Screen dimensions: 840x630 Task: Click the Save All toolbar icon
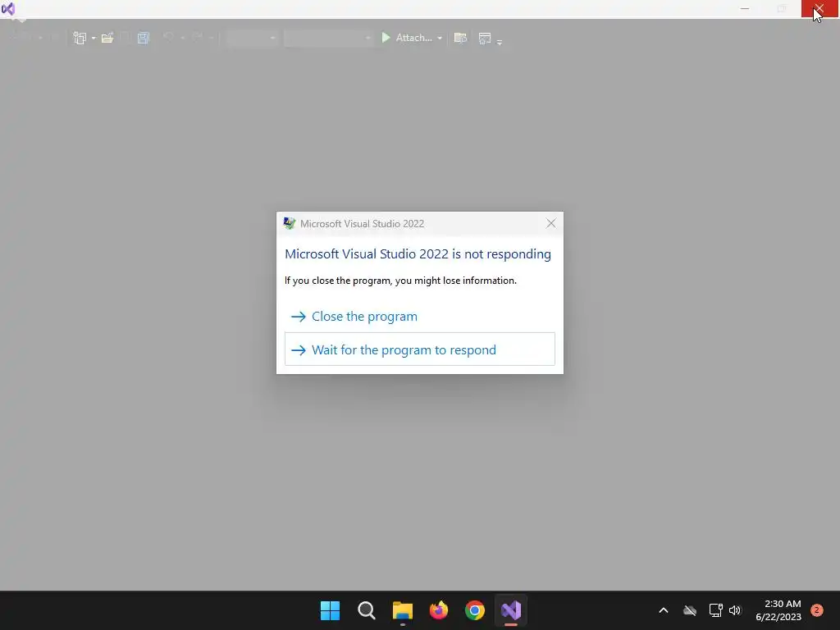[x=143, y=38]
